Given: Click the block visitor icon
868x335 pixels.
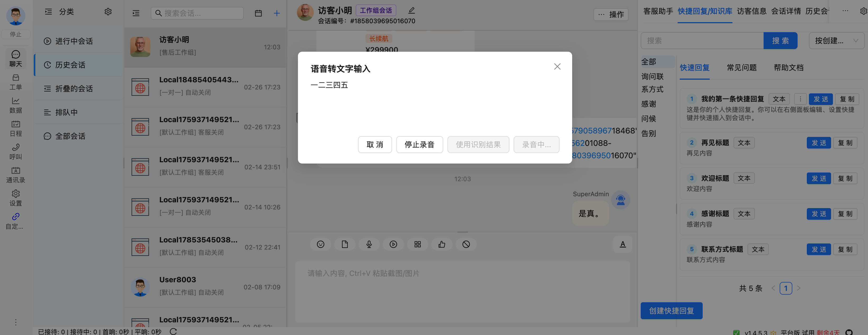Looking at the screenshot, I should coord(466,244).
